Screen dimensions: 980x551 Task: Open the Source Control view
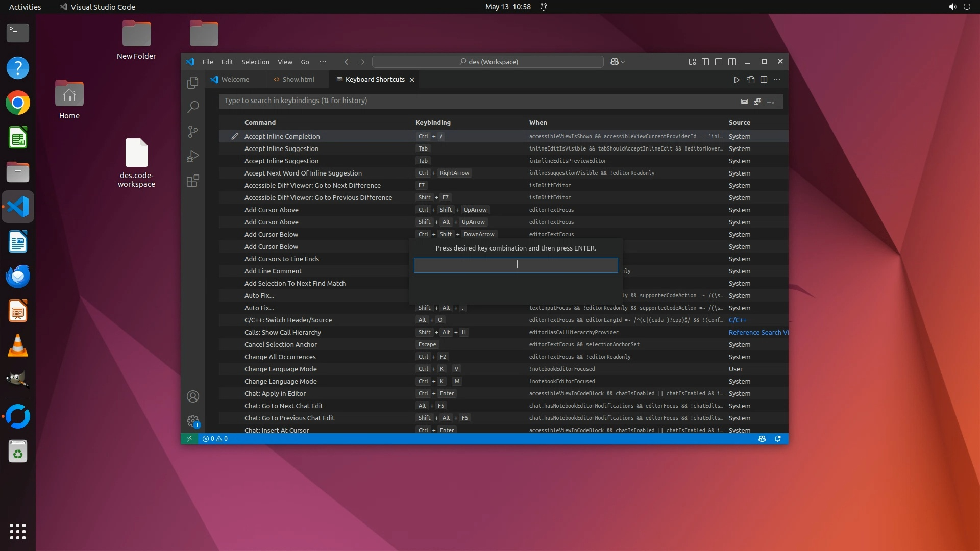[192, 132]
